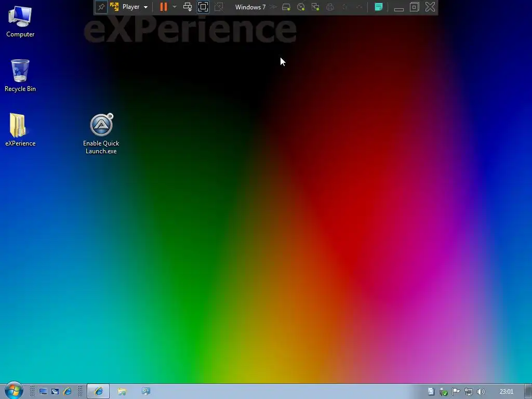
Task: Launch Internet Explorer from Quick Launch
Action: click(x=67, y=392)
